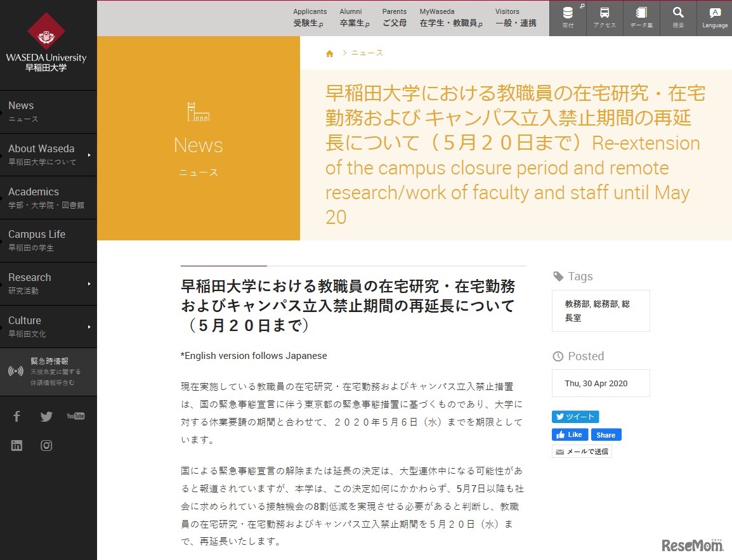The width and height of the screenshot is (732, 560).
Task: Open Campus Life sidebar menu item
Action: coord(37,240)
